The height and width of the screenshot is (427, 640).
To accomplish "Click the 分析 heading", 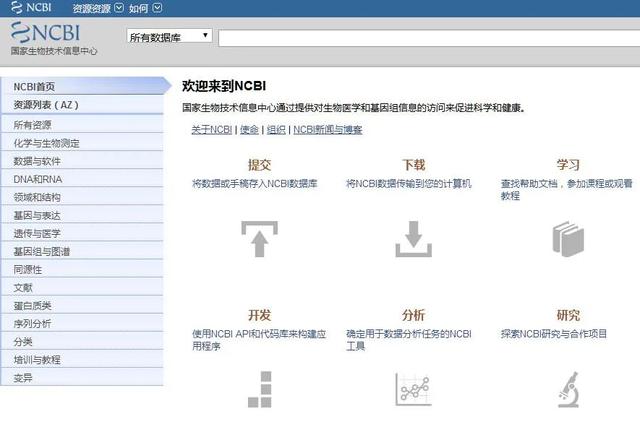I will point(413,315).
